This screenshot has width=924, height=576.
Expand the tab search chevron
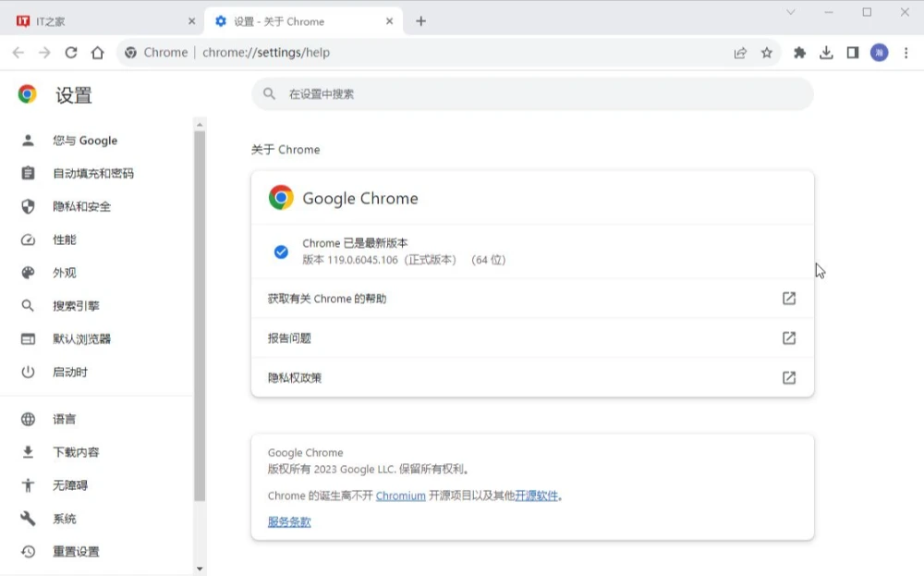(791, 12)
